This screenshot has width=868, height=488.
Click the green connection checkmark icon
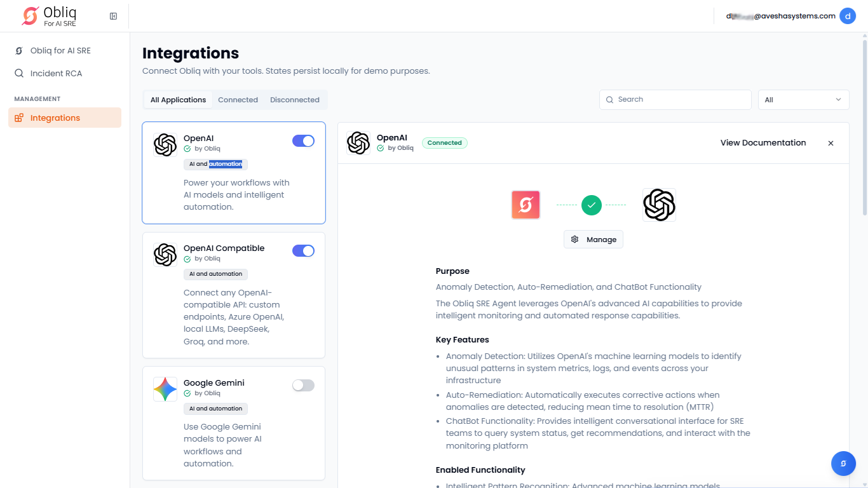[x=591, y=205]
